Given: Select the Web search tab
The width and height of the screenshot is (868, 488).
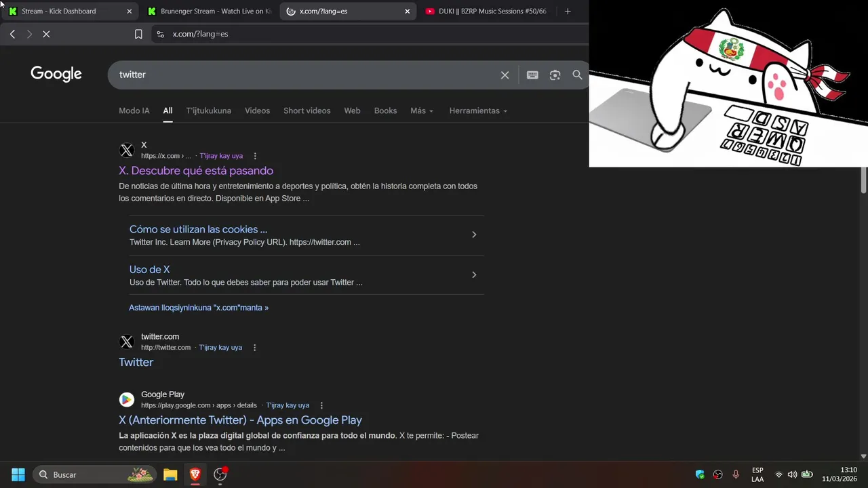Looking at the screenshot, I should click(352, 110).
